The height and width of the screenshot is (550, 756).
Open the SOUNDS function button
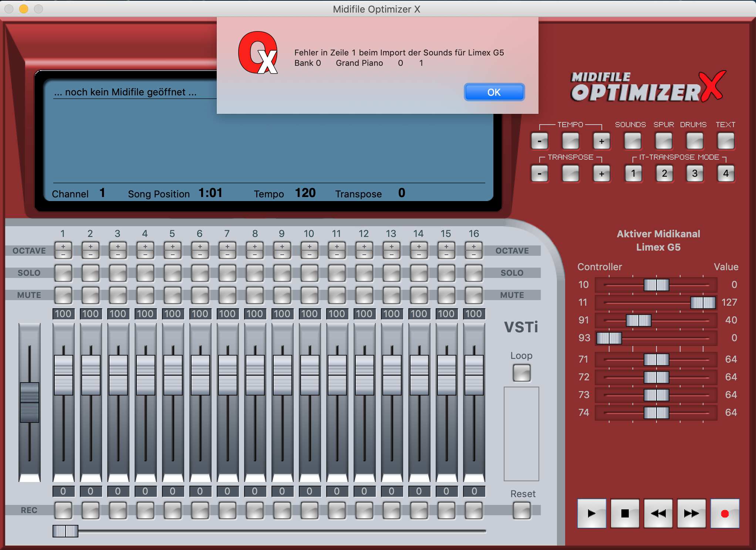[x=632, y=141]
